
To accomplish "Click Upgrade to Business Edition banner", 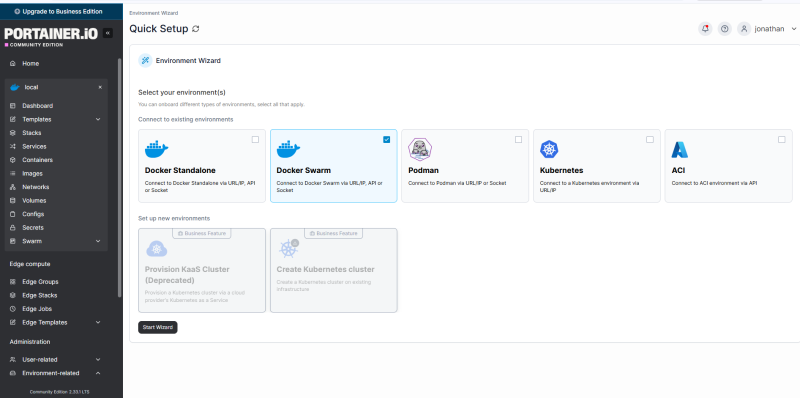I will pyautogui.click(x=61, y=11).
